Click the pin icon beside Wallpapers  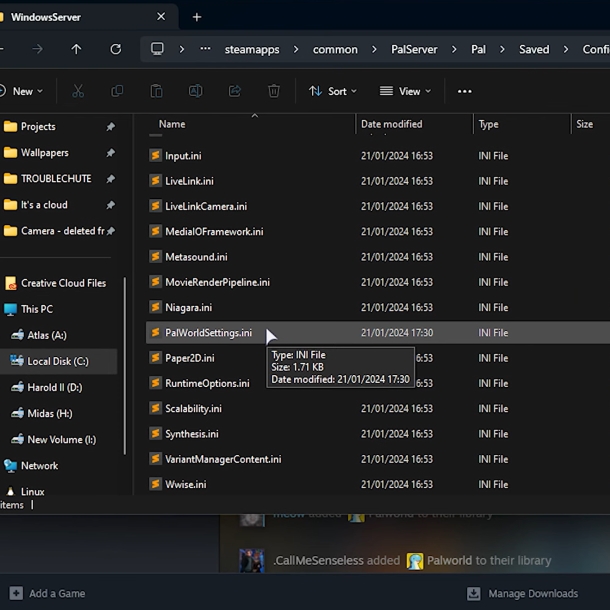[110, 152]
